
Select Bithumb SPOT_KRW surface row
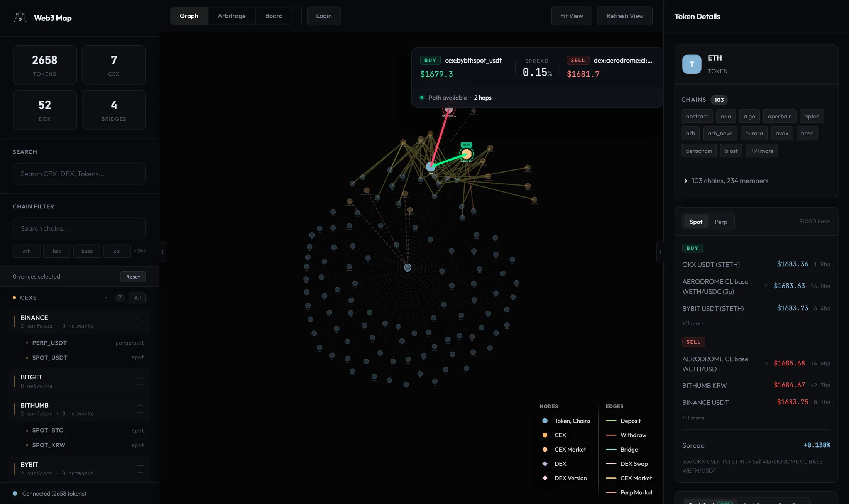tap(85, 445)
